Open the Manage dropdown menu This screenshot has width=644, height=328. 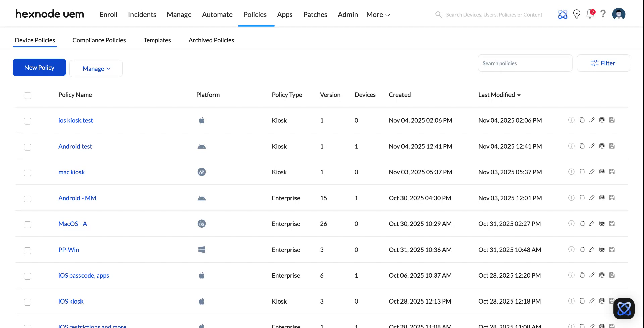(96, 68)
